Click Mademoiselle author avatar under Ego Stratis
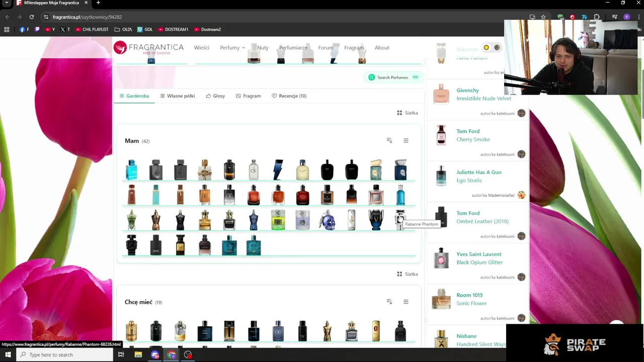644x362 pixels. point(521,195)
